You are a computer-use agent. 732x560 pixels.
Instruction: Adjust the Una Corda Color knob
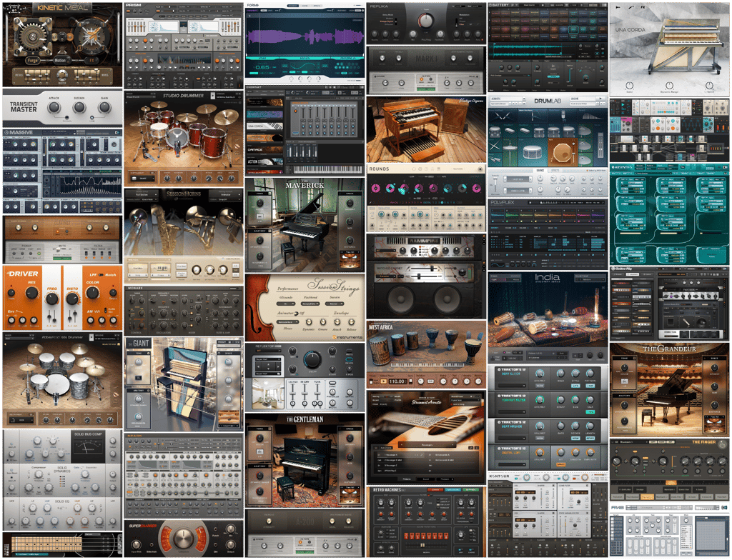(629, 86)
